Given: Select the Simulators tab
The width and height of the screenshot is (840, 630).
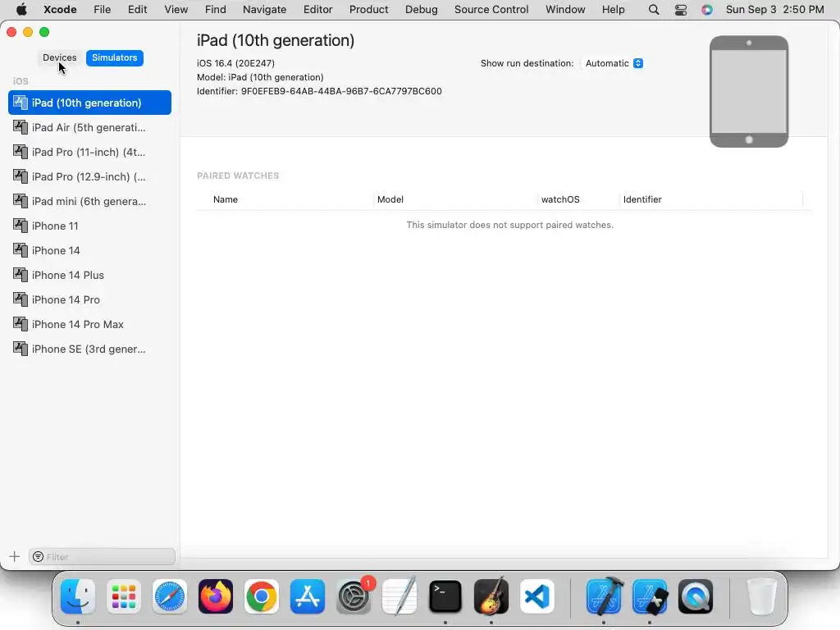Looking at the screenshot, I should pyautogui.click(x=115, y=57).
